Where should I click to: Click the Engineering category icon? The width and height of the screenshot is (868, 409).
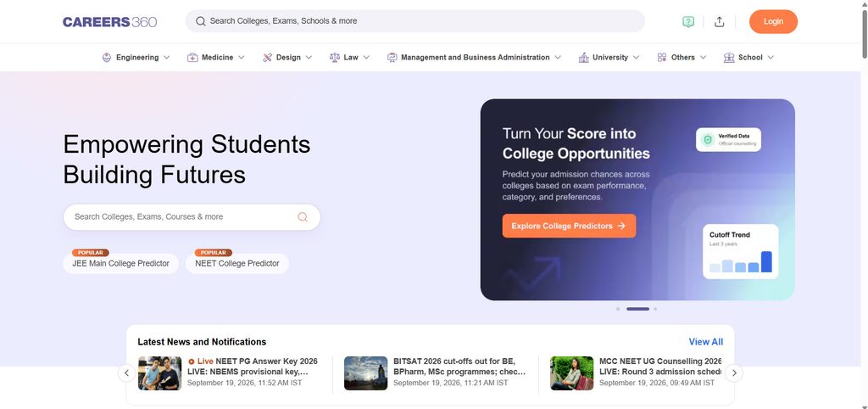[107, 57]
